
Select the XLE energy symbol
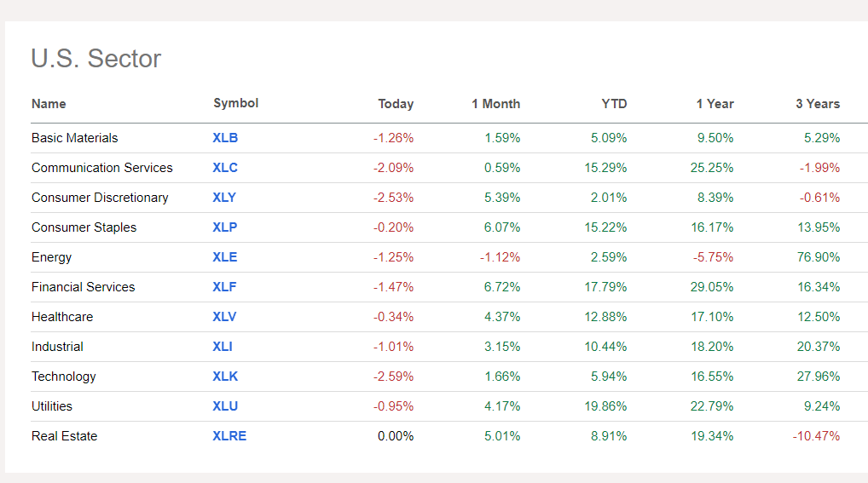coord(225,257)
